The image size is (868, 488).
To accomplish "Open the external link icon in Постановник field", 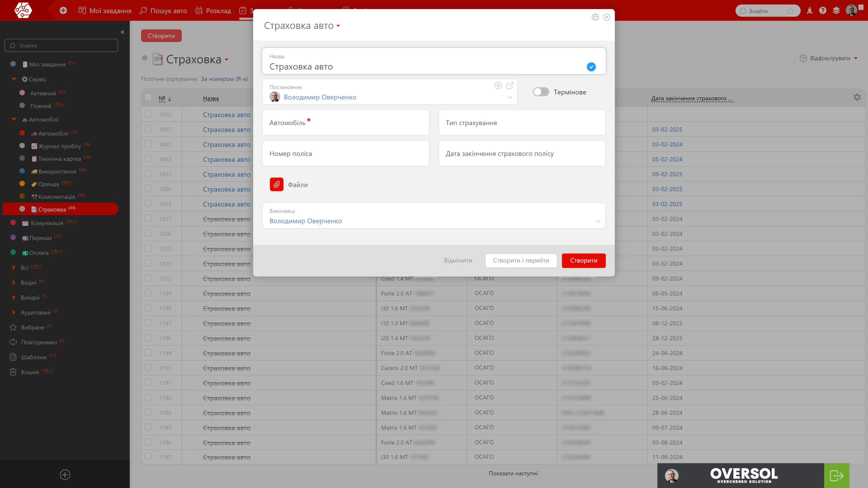I will pyautogui.click(x=510, y=85).
